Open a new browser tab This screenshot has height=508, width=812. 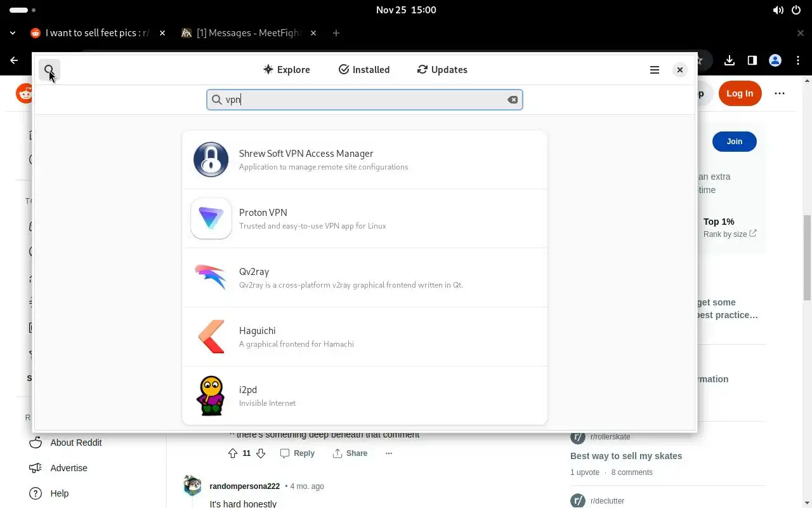(336, 33)
